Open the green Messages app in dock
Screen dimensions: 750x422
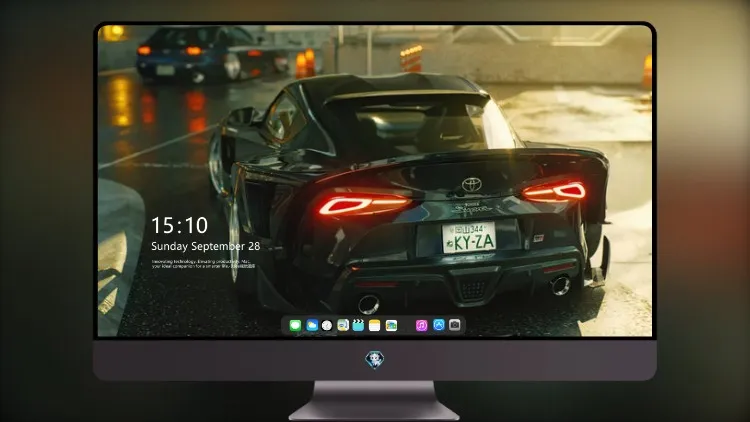(x=295, y=325)
